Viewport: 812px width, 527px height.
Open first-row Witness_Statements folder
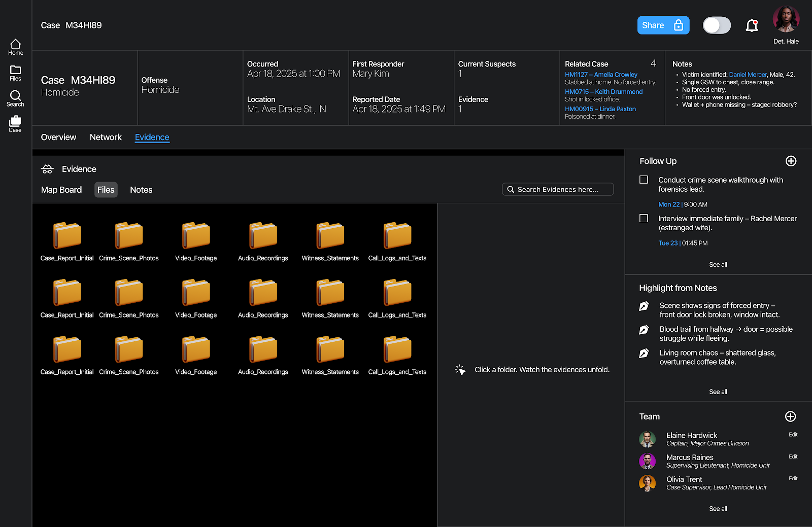point(330,241)
